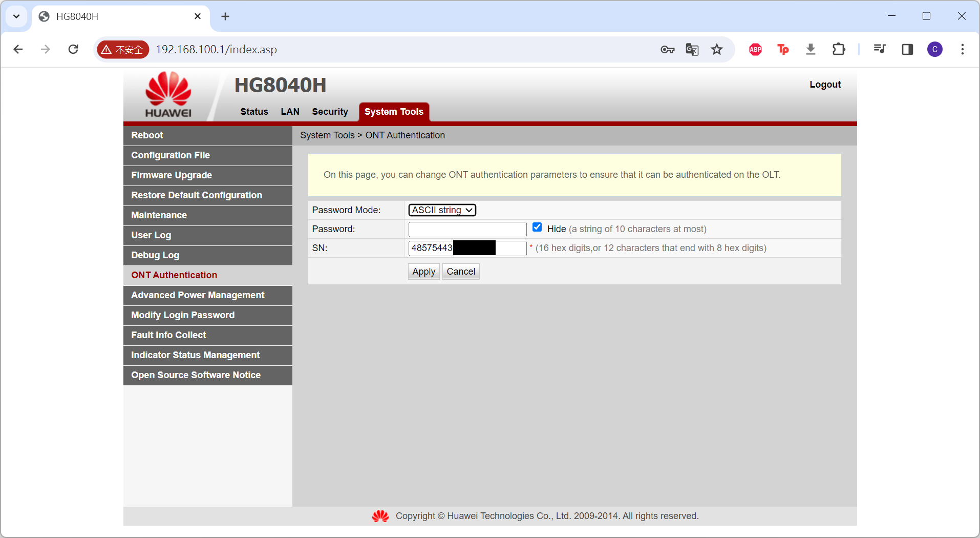980x538 pixels.
Task: Click the Cancel button
Action: coord(461,272)
